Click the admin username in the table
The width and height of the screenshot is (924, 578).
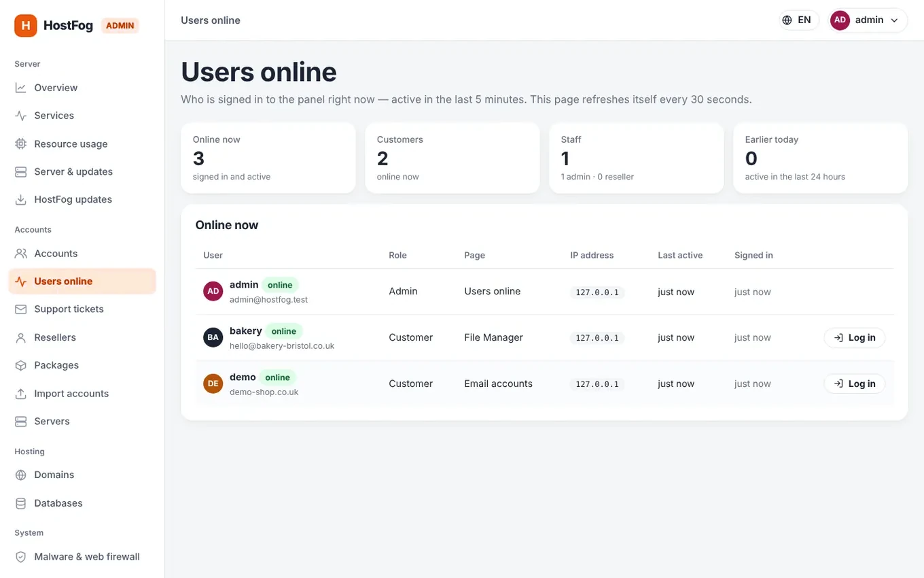click(x=244, y=285)
